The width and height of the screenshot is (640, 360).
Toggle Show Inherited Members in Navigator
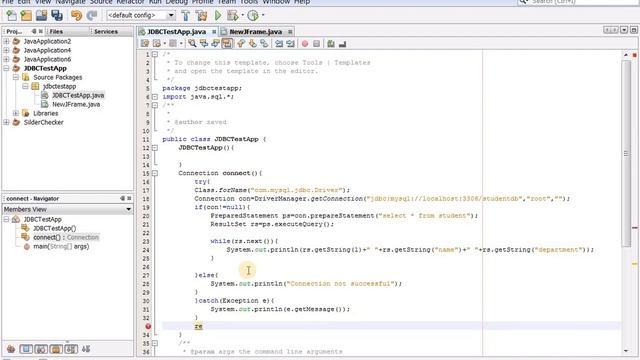pos(11,349)
